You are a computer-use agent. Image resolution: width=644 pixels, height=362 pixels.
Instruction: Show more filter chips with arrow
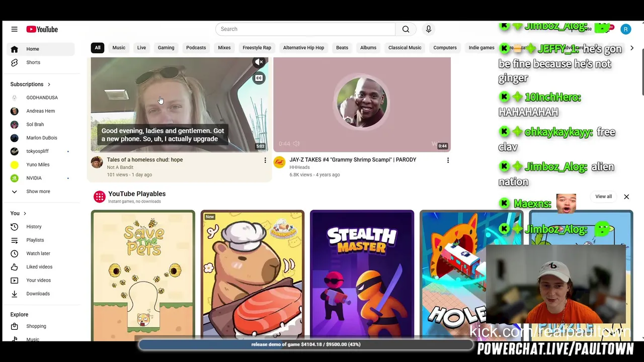(632, 48)
